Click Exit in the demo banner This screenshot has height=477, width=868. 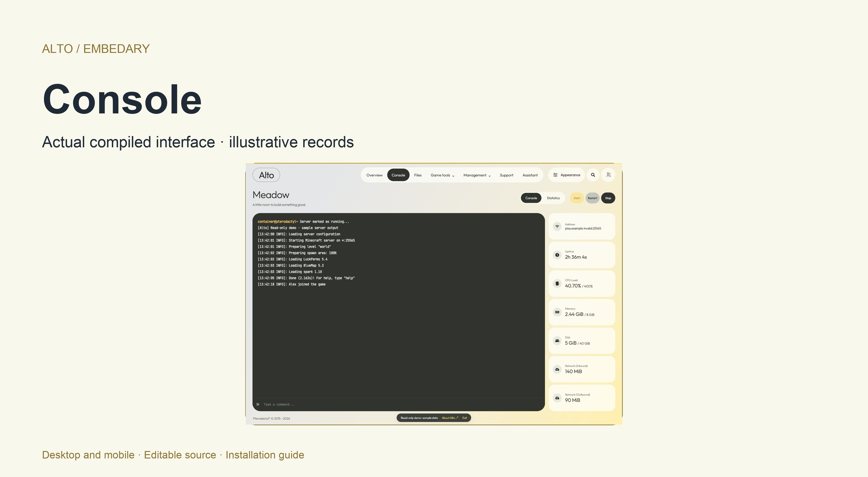click(x=465, y=418)
